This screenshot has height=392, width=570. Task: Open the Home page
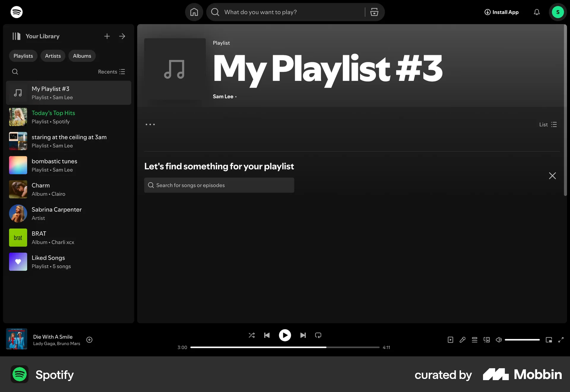click(x=194, y=12)
